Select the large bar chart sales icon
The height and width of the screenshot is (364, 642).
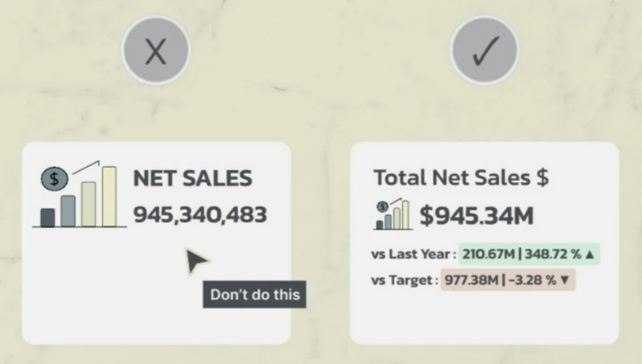(79, 194)
